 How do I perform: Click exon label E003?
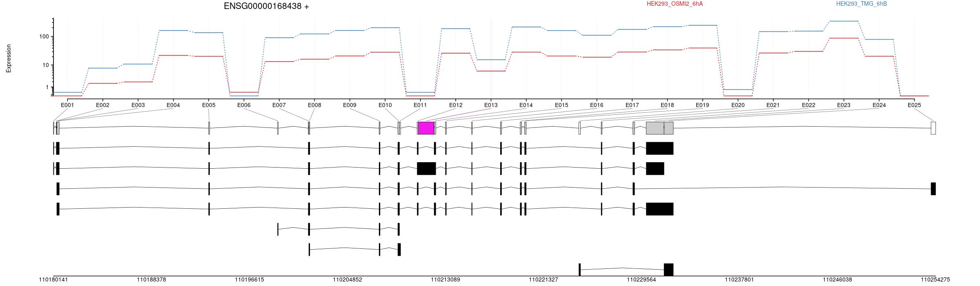pyautogui.click(x=138, y=105)
